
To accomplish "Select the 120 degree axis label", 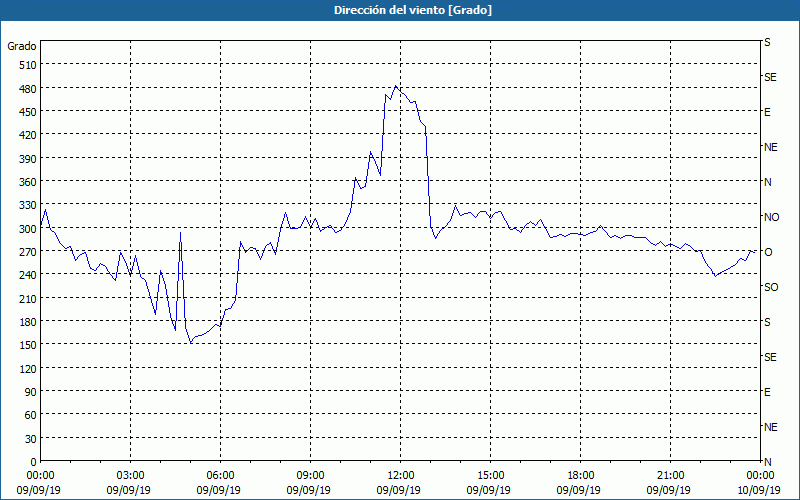I will 28,368.
